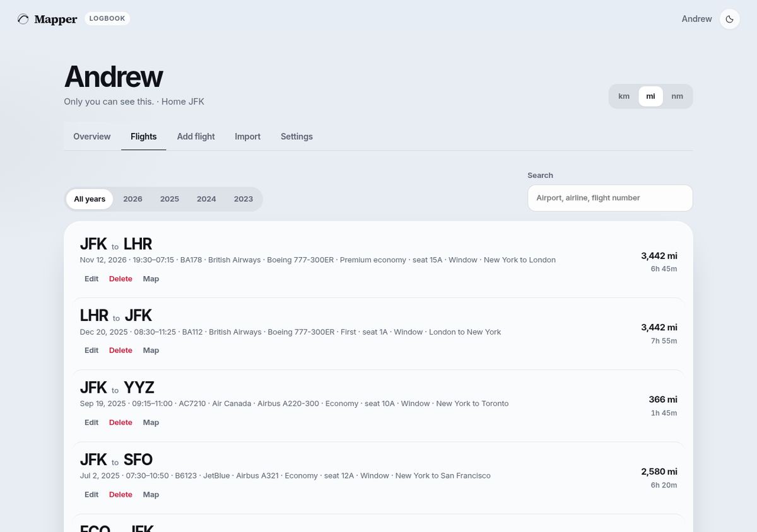Show map for LHR to JFK flight
This screenshot has width=757, height=532.
(151, 350)
